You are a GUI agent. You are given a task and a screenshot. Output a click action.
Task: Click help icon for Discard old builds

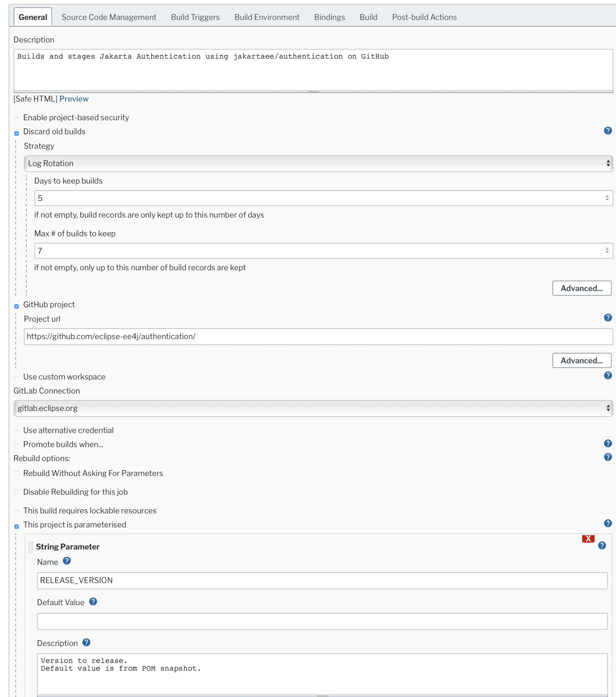[608, 131]
